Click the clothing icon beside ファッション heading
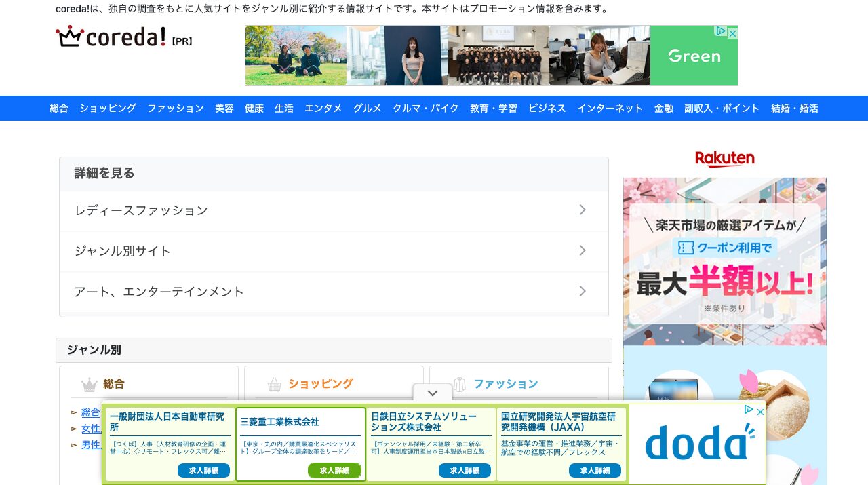Viewport: 868px width, 485px height. click(460, 384)
